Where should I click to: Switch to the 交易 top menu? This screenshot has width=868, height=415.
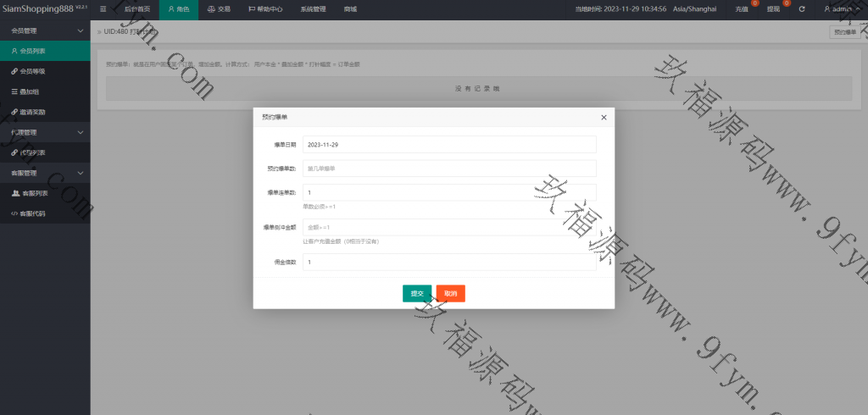tap(219, 9)
